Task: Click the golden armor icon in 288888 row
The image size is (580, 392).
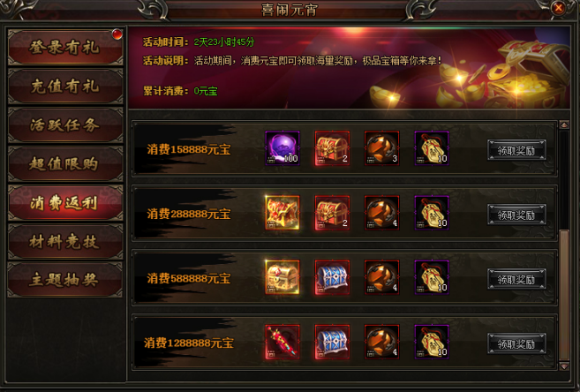Action: tap(282, 213)
